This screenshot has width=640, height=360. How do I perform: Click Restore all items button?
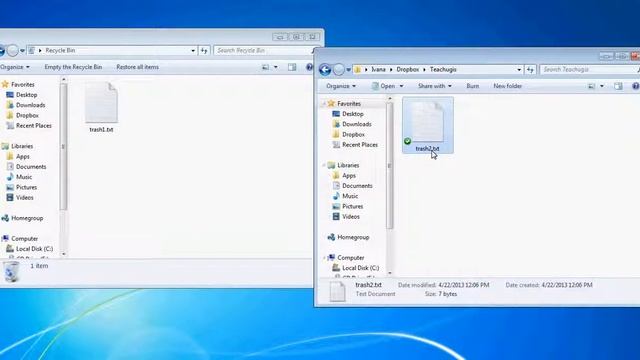pyautogui.click(x=137, y=67)
